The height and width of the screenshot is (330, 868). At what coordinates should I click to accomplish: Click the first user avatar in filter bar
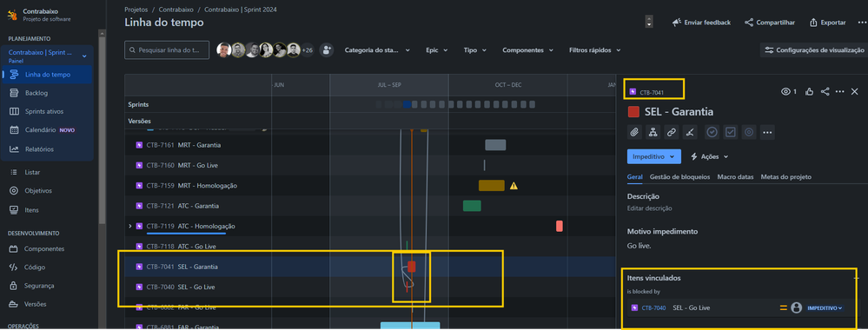coord(223,49)
